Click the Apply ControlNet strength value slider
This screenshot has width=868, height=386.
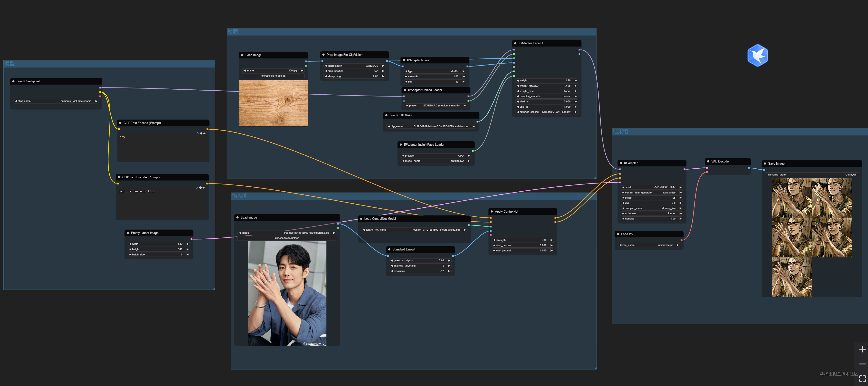coord(523,240)
